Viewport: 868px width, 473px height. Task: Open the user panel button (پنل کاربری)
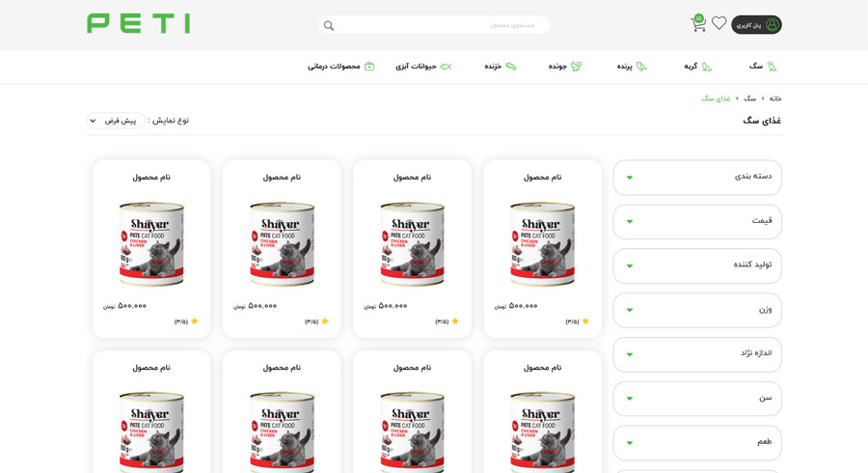756,25
